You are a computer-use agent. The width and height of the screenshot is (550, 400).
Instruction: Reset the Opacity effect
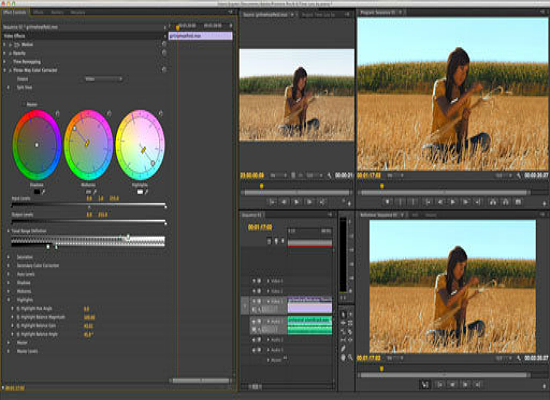(164, 53)
